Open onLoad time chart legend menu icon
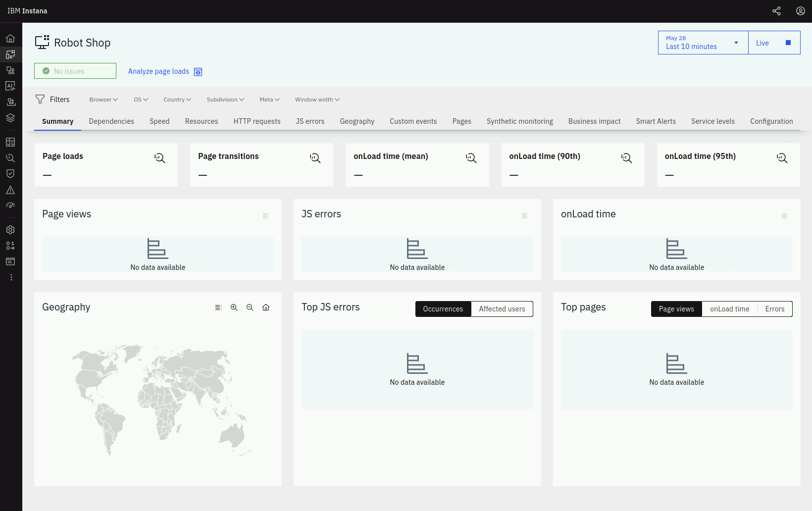 pyautogui.click(x=784, y=216)
